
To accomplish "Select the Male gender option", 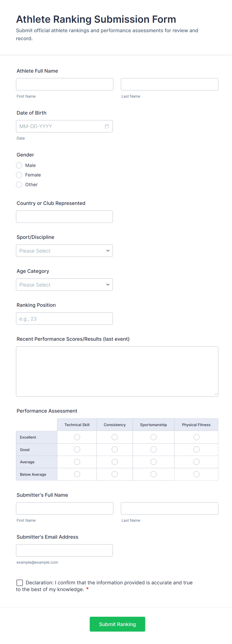I will tap(19, 165).
